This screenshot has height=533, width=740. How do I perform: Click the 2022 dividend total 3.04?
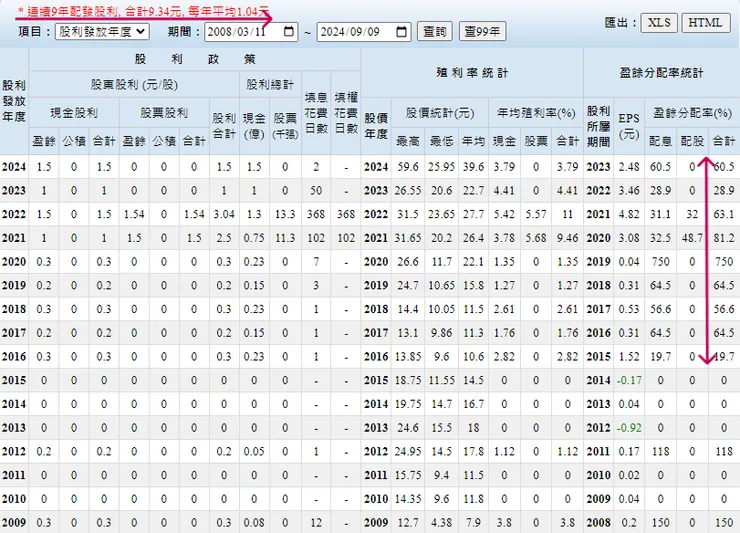click(x=224, y=214)
